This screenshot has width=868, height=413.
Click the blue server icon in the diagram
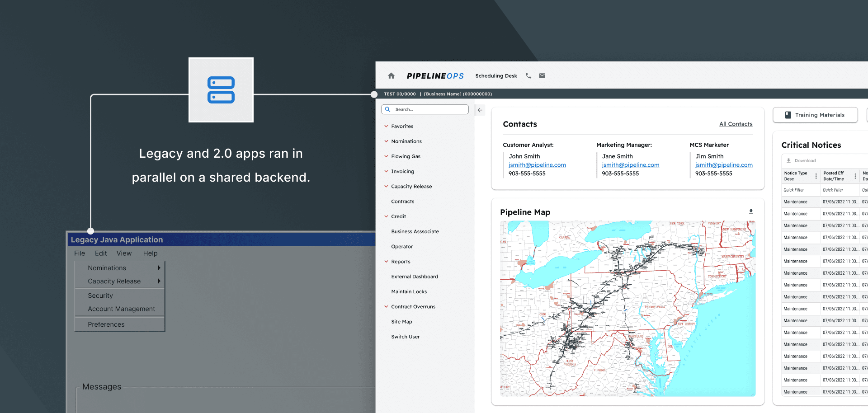coord(221,90)
